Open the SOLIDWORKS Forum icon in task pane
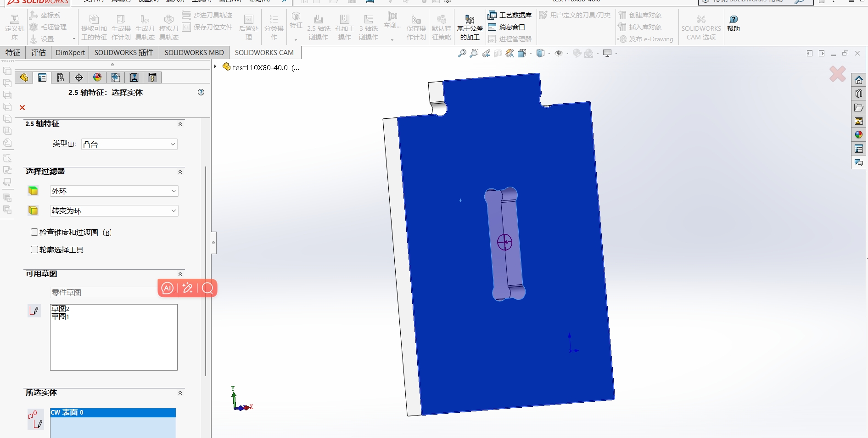 click(859, 162)
